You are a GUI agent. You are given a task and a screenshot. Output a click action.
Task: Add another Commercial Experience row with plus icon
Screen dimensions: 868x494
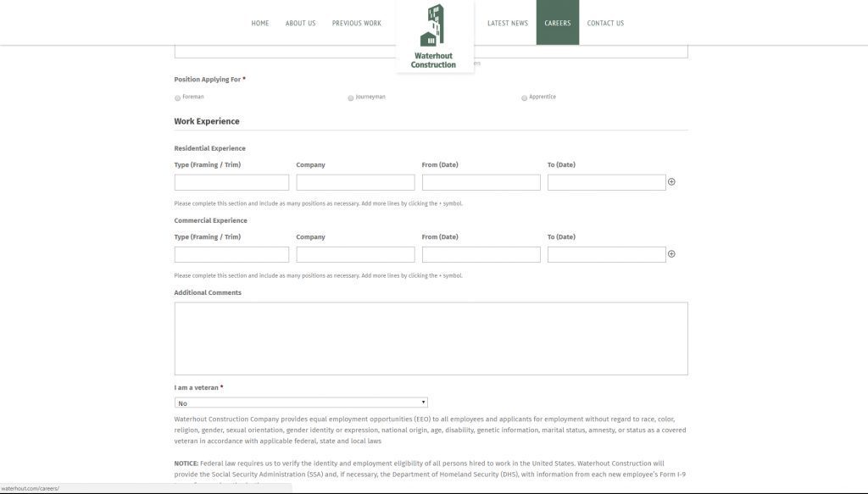pos(671,254)
